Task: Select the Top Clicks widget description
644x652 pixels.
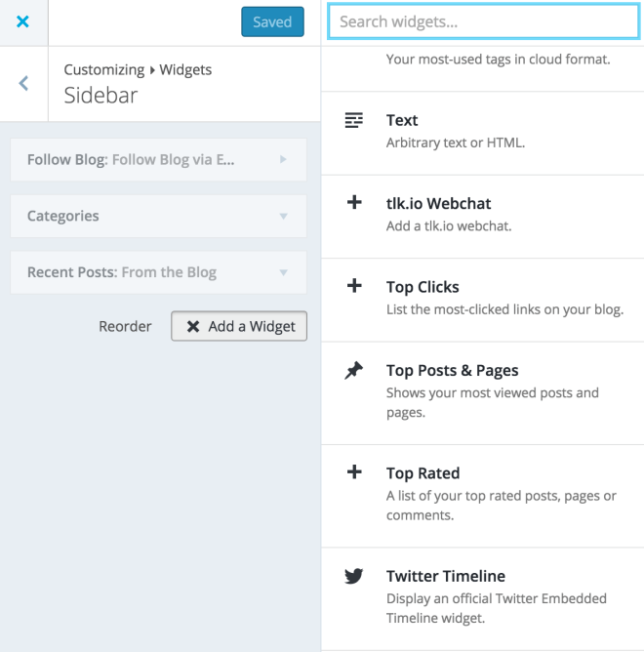Action: coord(503,309)
